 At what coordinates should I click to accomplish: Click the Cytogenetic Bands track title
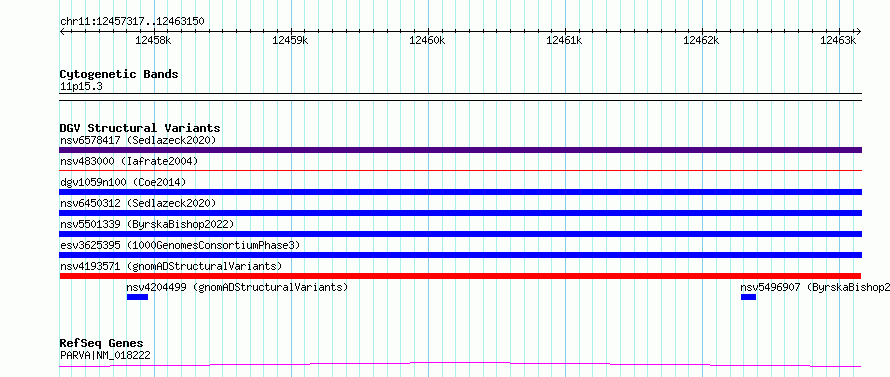click(119, 74)
